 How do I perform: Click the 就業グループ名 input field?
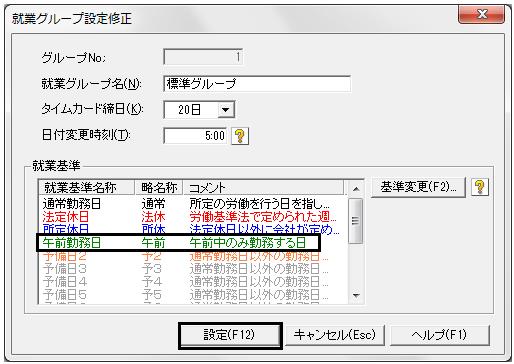257,84
